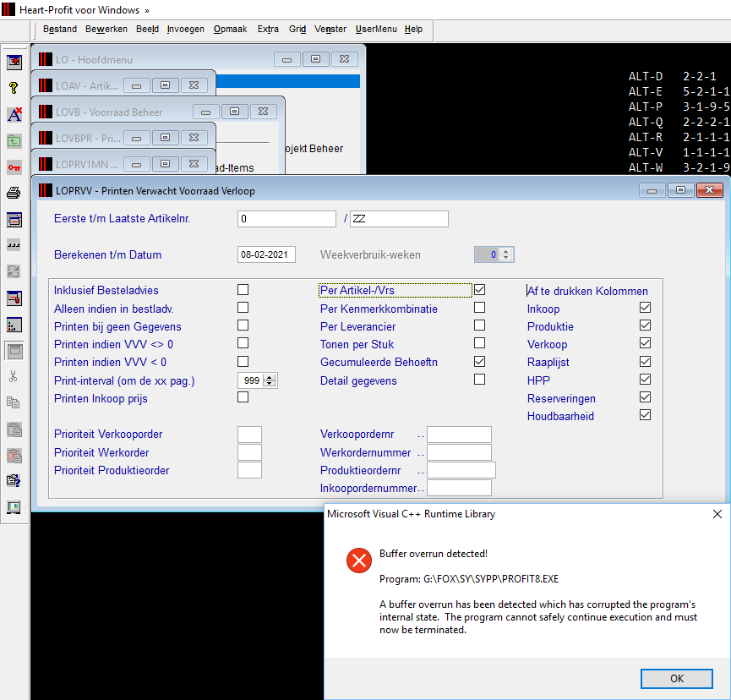
Task: Expand the overflow chevron beside Heart-Profit title
Action: [x=147, y=10]
